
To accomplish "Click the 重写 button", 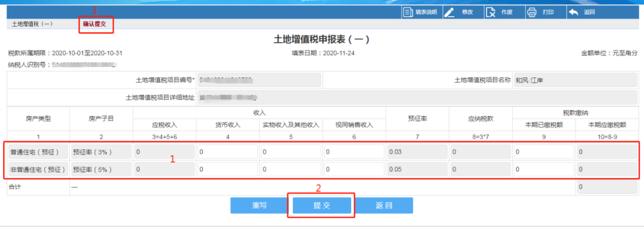I will [x=259, y=206].
